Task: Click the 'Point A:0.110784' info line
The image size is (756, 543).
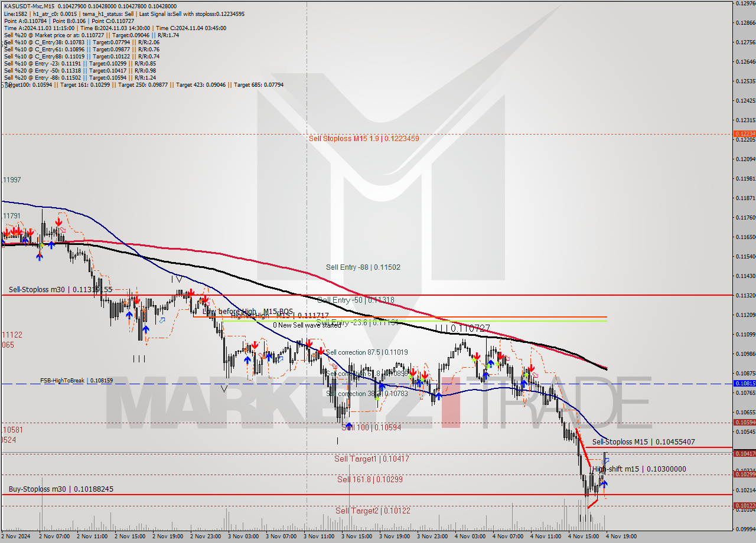Action: tap(69, 21)
